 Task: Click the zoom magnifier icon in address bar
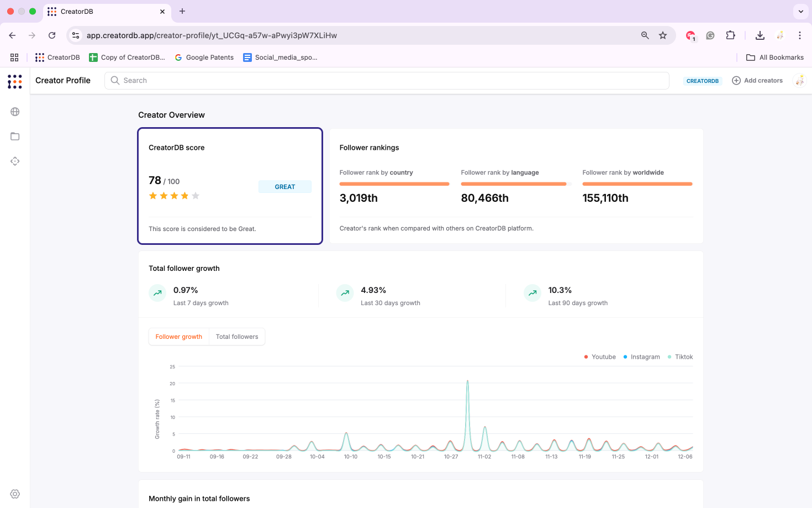645,35
